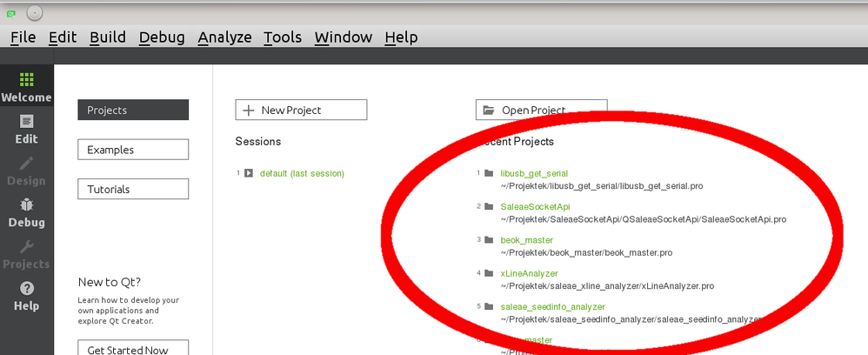Click the Sessions heading
Screen dimensions: 868x355
pos(258,141)
